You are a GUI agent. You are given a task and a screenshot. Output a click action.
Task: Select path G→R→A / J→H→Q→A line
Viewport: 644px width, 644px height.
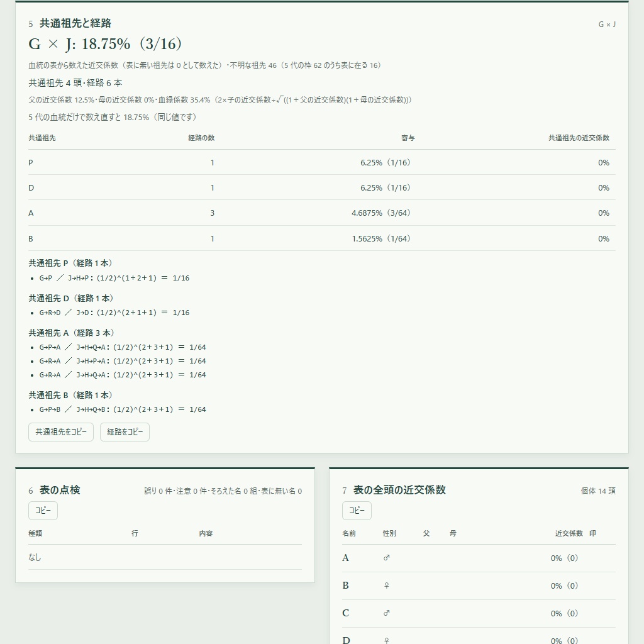[x=123, y=375]
